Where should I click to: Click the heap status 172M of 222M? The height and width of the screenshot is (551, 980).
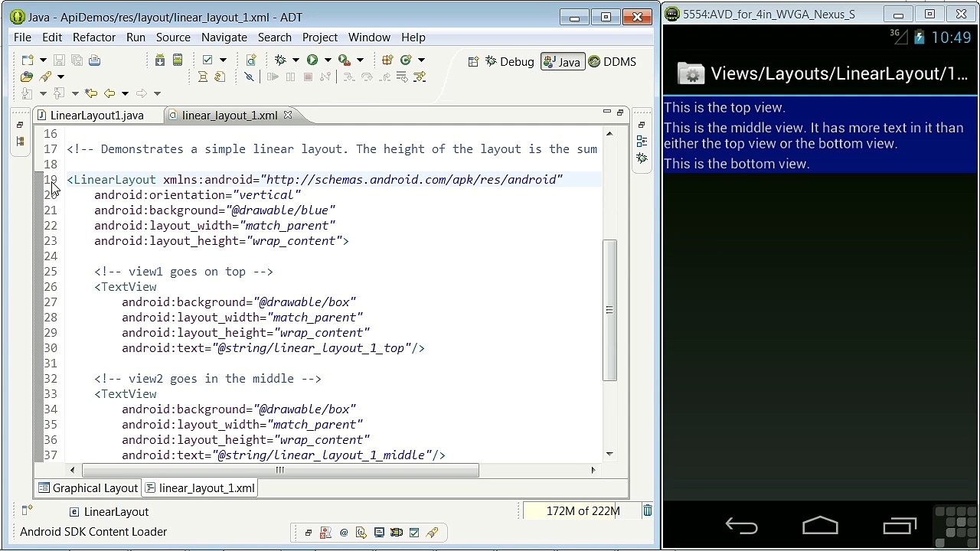[581, 510]
